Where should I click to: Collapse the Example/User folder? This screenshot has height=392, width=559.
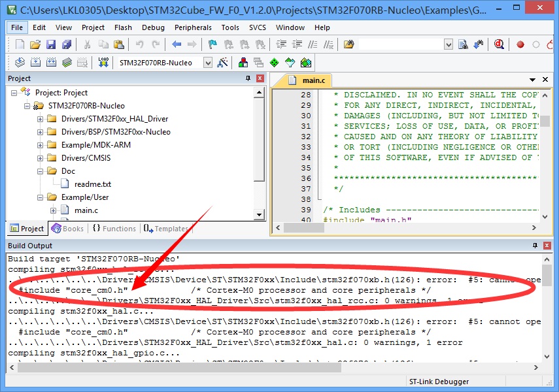coord(41,198)
